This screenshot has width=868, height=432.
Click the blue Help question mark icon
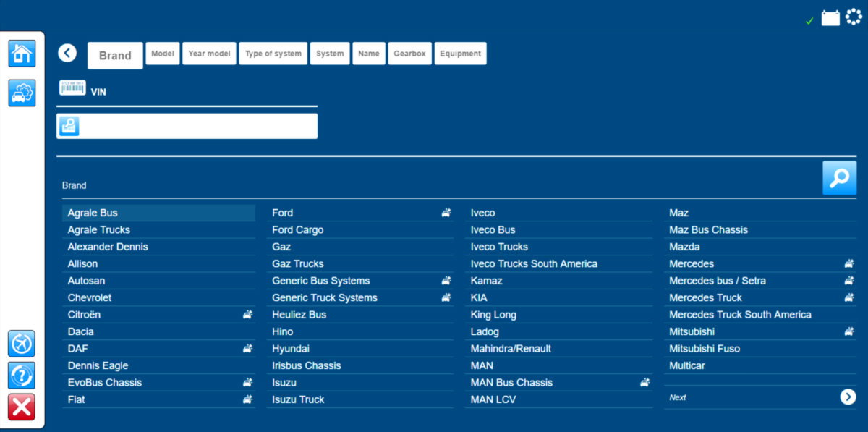pyautogui.click(x=22, y=375)
